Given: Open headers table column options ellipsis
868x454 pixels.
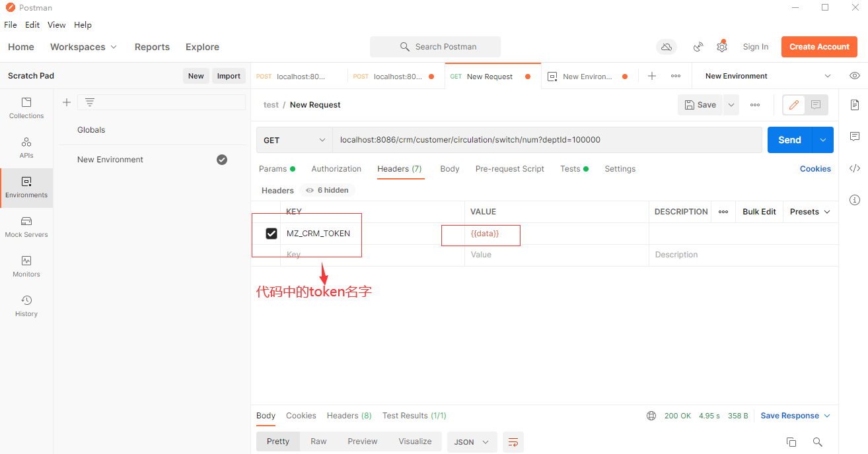Looking at the screenshot, I should [x=723, y=212].
